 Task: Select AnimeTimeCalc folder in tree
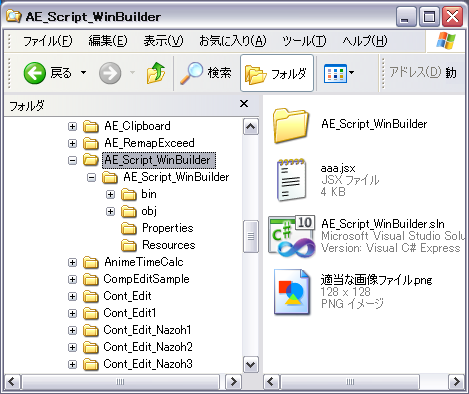[x=144, y=262]
